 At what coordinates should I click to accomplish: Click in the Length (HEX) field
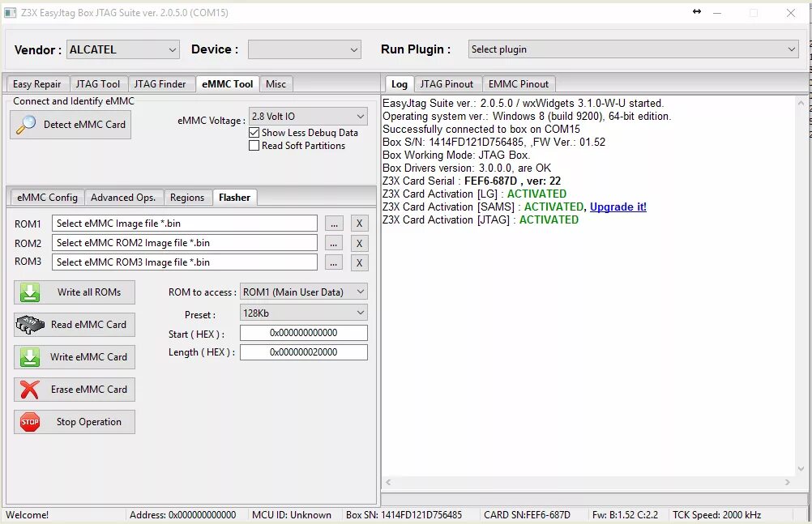click(x=303, y=352)
